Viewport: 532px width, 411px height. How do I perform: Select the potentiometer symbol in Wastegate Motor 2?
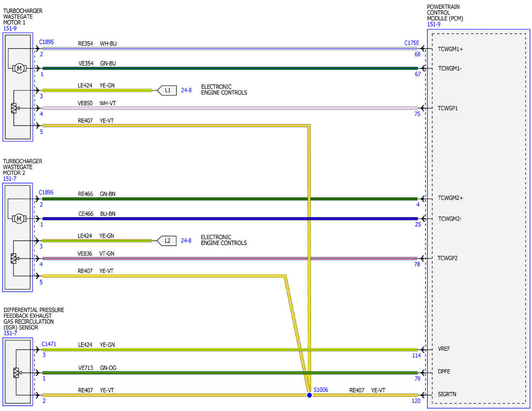[x=14, y=258]
